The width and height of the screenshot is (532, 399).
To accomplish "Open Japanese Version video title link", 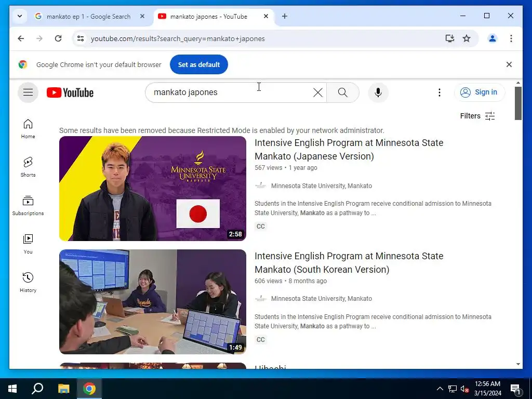I will click(x=349, y=149).
